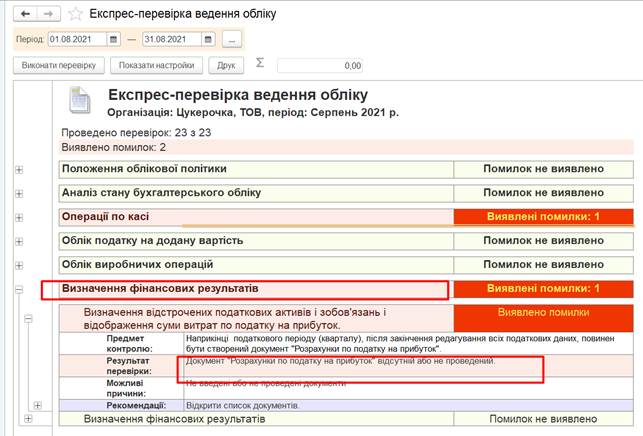Click the sum value field showing 0,00
This screenshot has height=436, width=643.
pos(320,65)
